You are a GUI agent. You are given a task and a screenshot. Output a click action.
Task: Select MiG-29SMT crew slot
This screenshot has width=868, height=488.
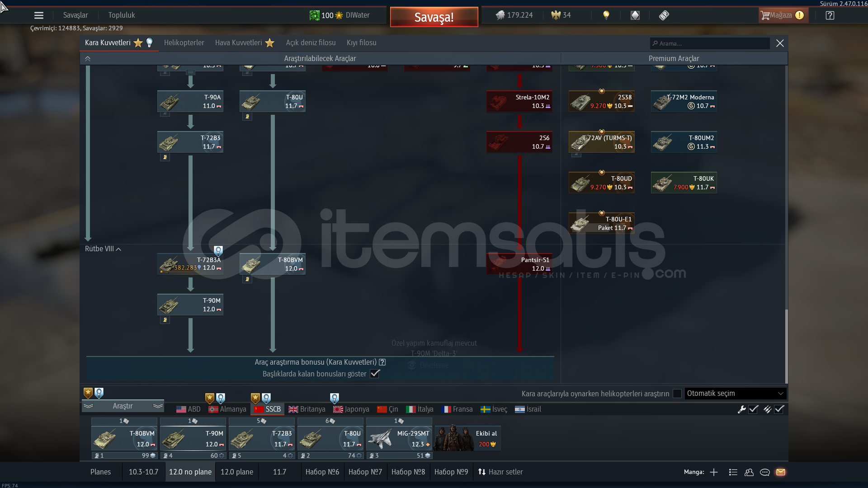pos(399,438)
